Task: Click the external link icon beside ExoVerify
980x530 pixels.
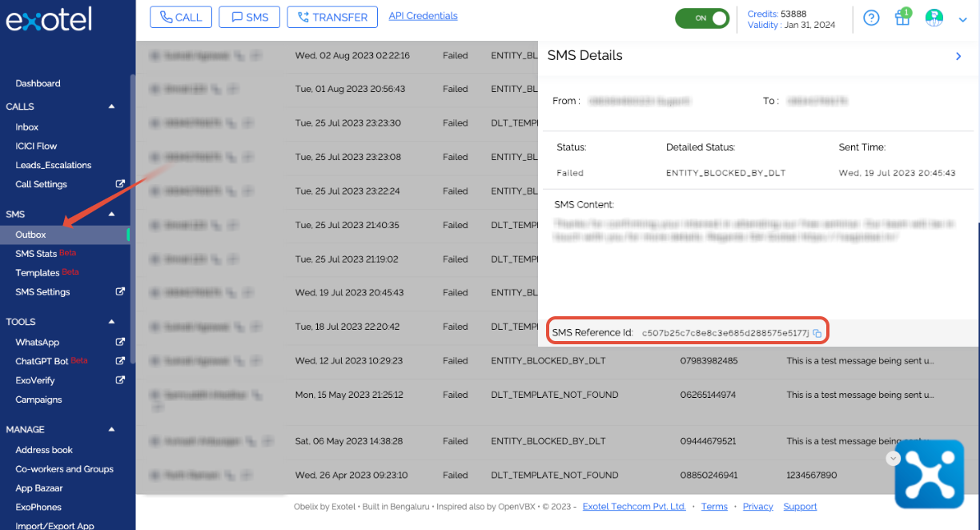Action: coord(120,380)
